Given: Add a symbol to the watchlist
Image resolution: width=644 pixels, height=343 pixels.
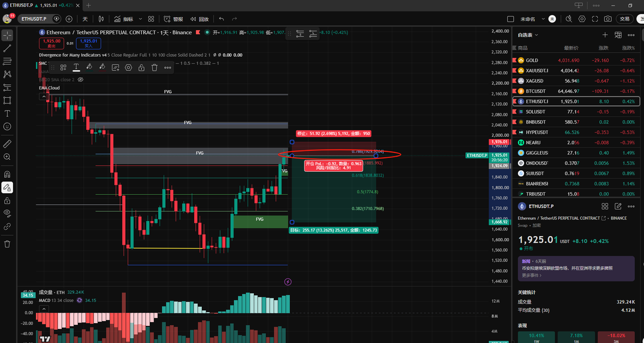Looking at the screenshot, I should (x=605, y=35).
